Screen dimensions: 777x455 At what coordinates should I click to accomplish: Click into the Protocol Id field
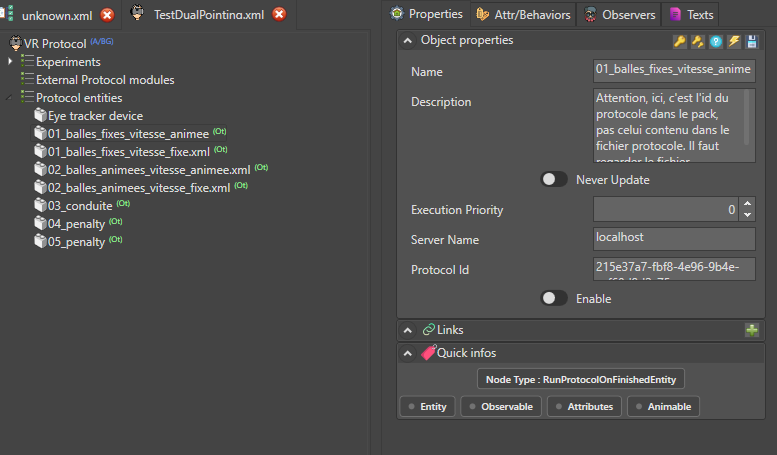674,269
